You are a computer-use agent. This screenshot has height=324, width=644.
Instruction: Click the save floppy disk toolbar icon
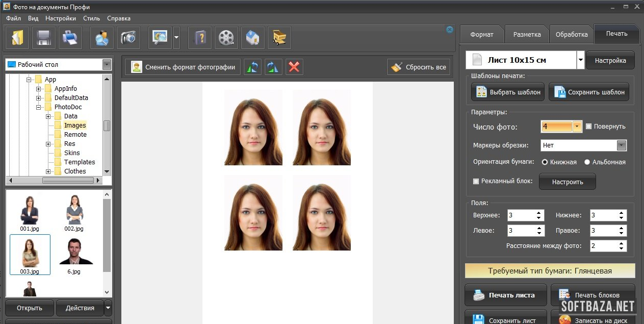coord(44,38)
